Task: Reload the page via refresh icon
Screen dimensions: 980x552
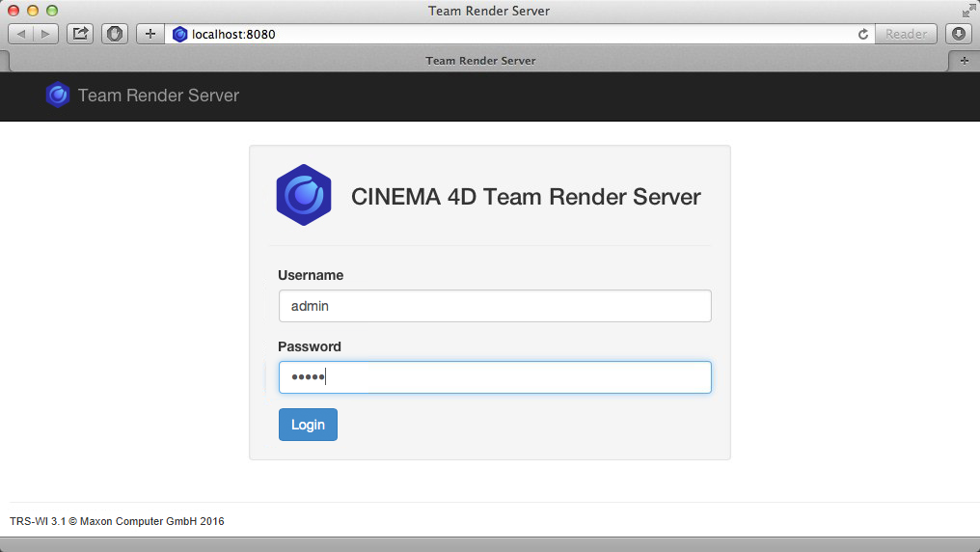Action: (x=863, y=34)
